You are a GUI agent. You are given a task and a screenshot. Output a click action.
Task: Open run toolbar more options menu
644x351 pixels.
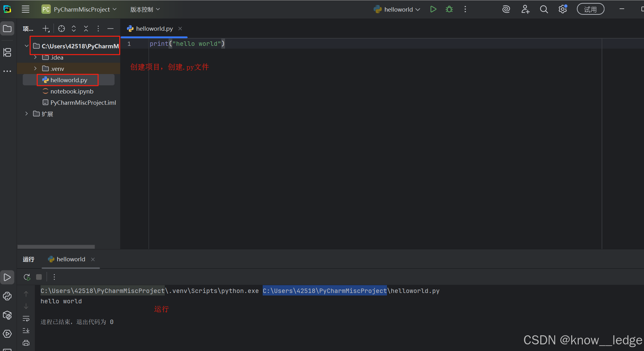click(54, 277)
